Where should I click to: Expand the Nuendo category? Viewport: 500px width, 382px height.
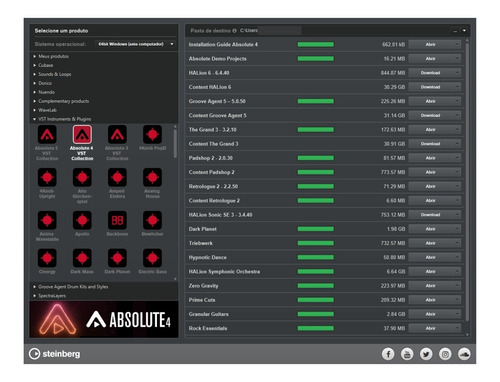click(x=35, y=92)
